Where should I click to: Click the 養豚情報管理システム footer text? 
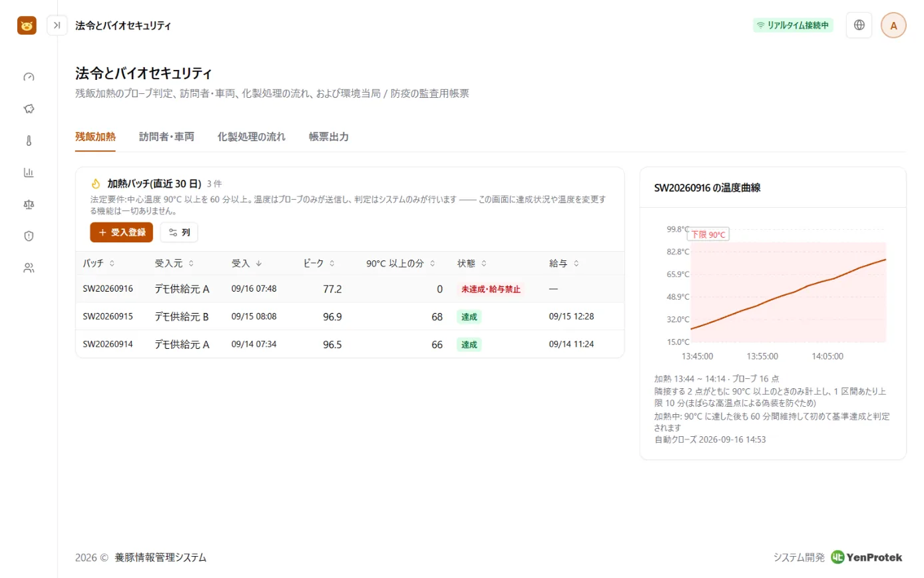click(160, 557)
